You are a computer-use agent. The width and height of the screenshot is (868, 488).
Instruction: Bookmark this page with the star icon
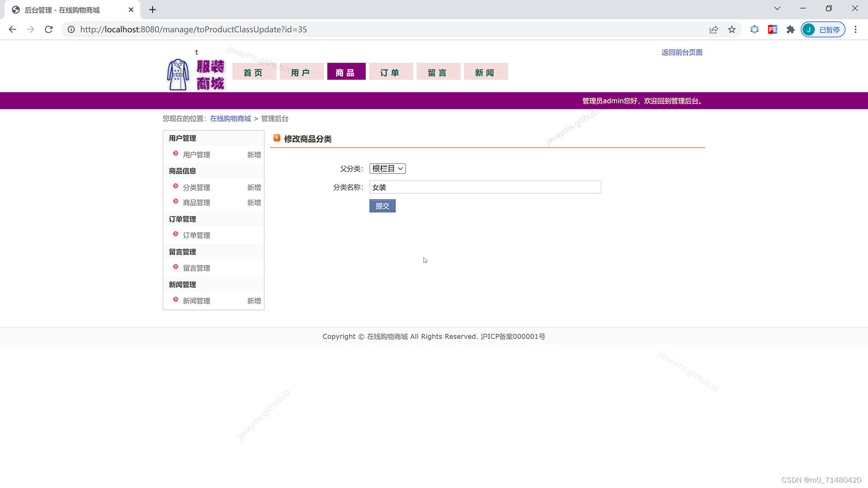point(731,29)
